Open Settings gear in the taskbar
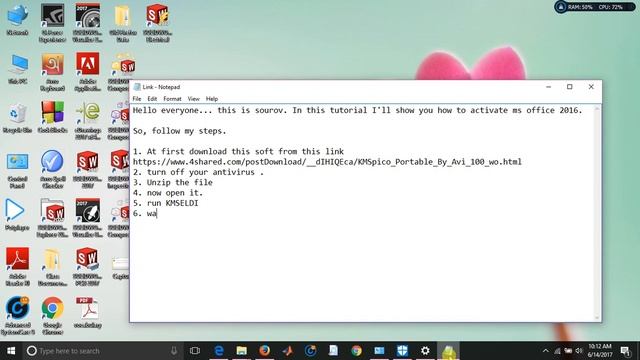 pos(425,351)
